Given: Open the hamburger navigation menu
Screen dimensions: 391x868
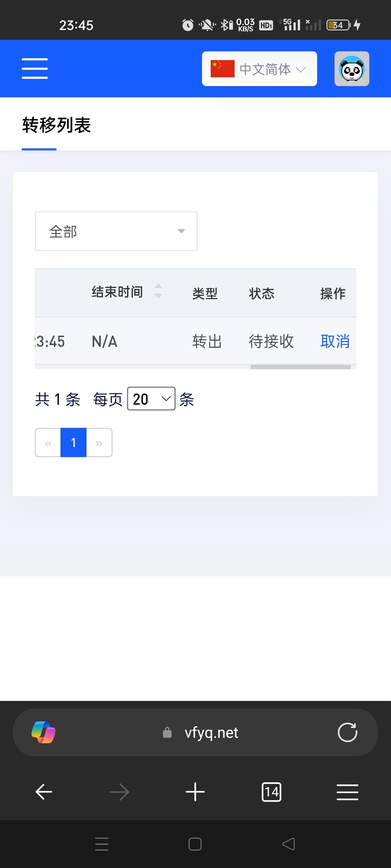Looking at the screenshot, I should 35,68.
